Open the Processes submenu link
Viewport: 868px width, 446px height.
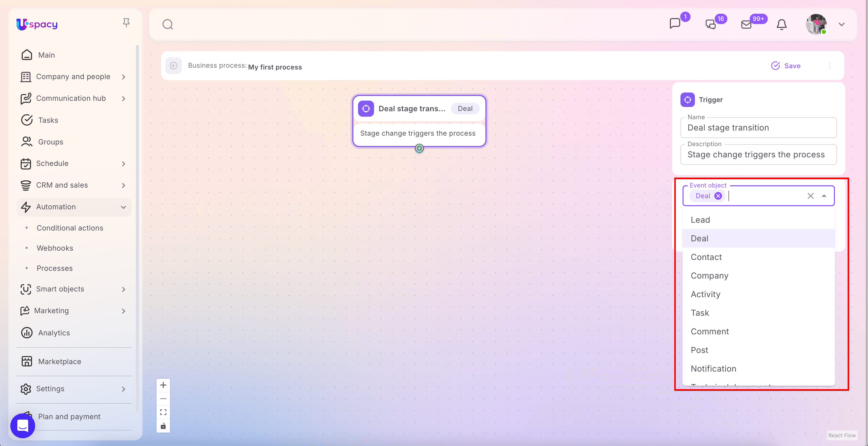[55, 268]
